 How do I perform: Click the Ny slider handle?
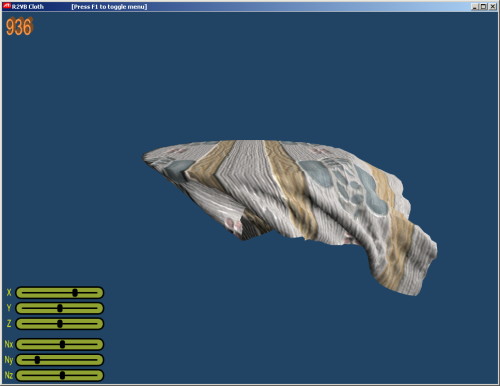click(37, 360)
